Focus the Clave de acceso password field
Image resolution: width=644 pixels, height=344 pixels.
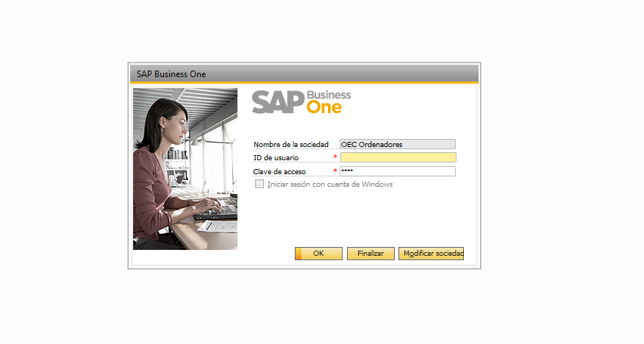[x=398, y=171]
